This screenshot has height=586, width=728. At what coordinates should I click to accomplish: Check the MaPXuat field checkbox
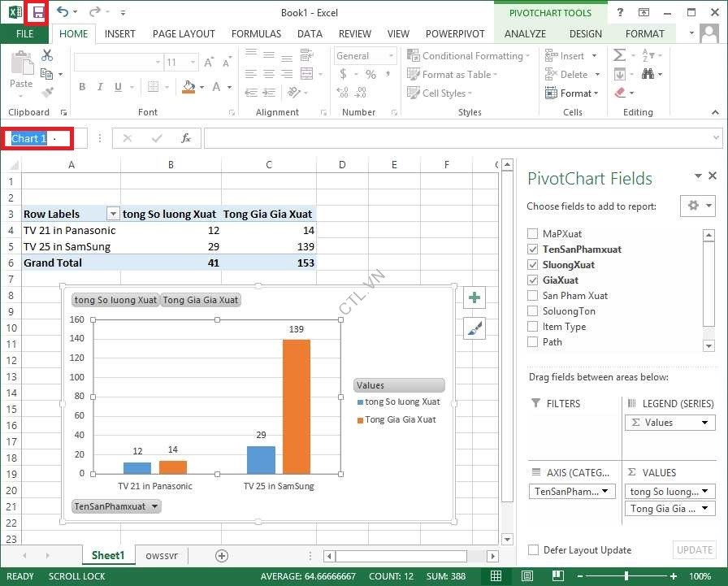pos(532,234)
